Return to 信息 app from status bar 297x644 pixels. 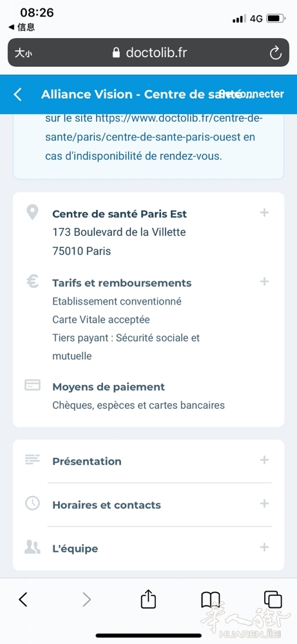(21, 28)
